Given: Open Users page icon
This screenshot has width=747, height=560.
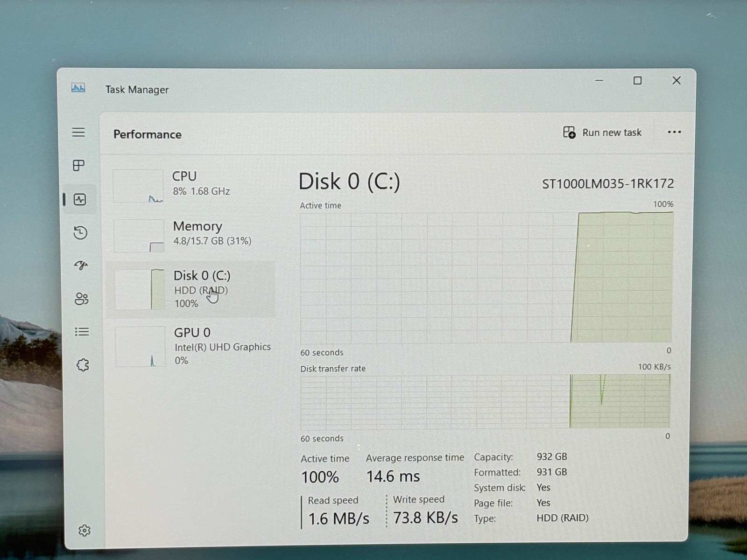Looking at the screenshot, I should [82, 299].
